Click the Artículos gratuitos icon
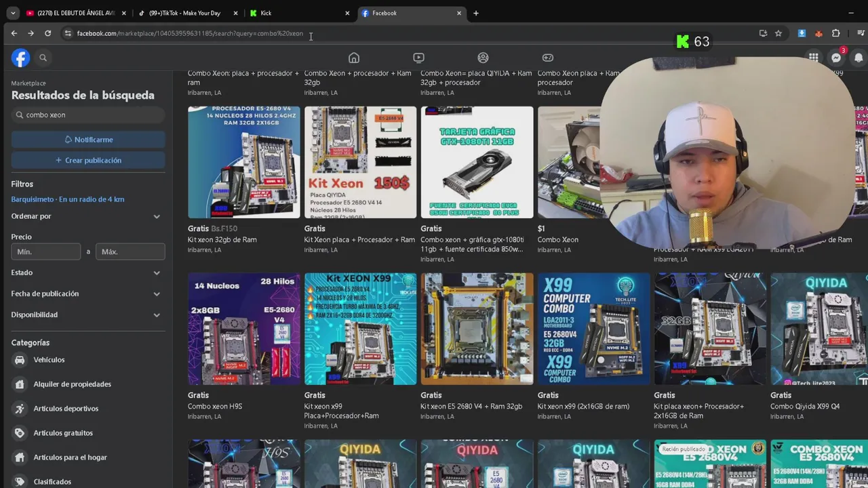Image resolution: width=868 pixels, height=488 pixels. [x=20, y=433]
